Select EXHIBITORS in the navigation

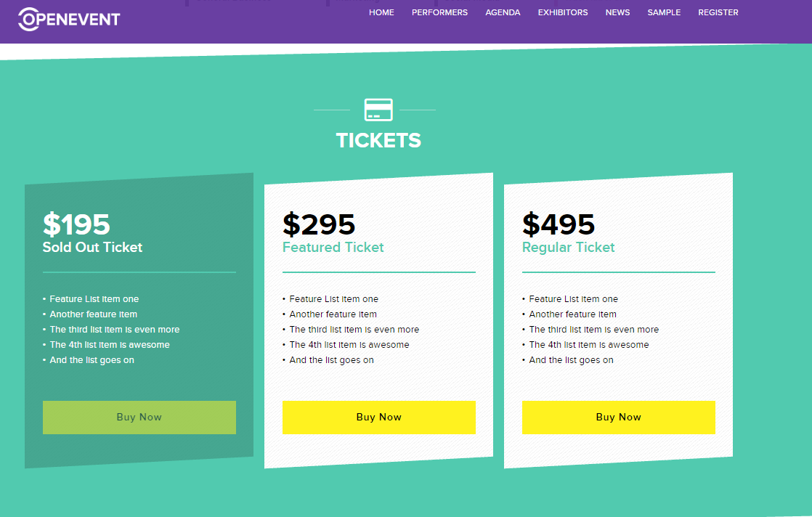pyautogui.click(x=563, y=12)
